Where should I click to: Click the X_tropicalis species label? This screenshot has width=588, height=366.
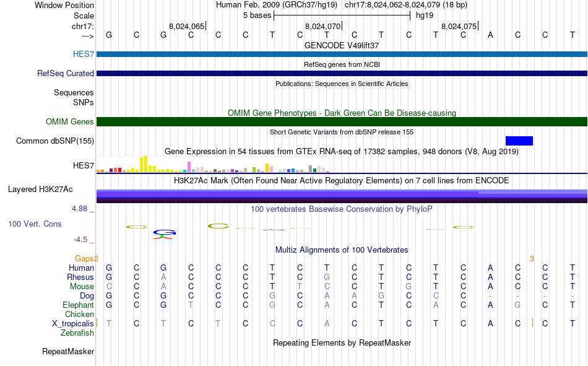coord(73,324)
